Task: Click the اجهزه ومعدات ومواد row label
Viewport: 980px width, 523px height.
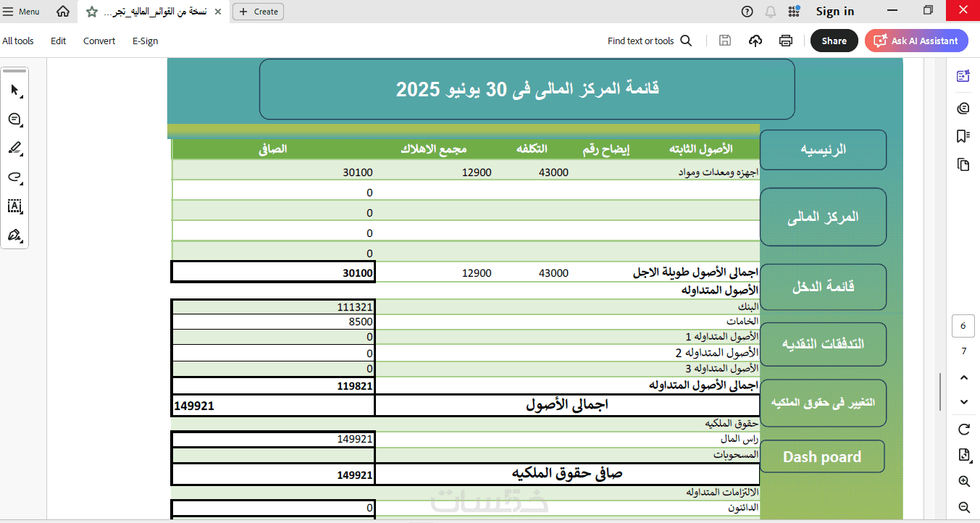Action: tap(718, 172)
